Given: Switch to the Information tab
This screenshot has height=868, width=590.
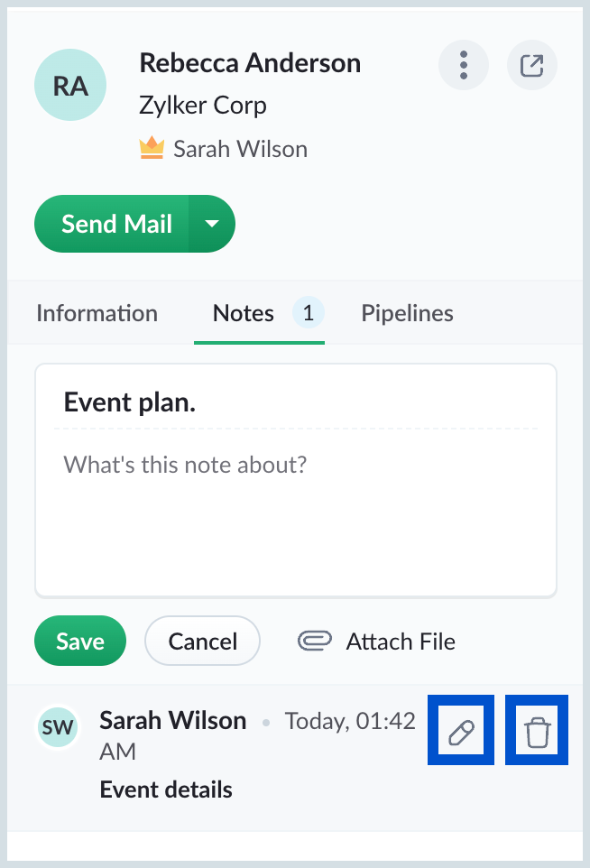Looking at the screenshot, I should pyautogui.click(x=97, y=313).
